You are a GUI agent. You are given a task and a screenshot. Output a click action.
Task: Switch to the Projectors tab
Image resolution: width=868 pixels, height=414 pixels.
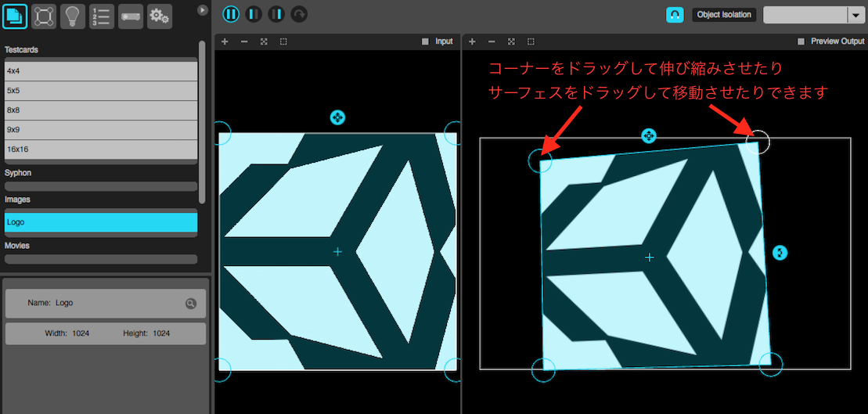click(130, 16)
